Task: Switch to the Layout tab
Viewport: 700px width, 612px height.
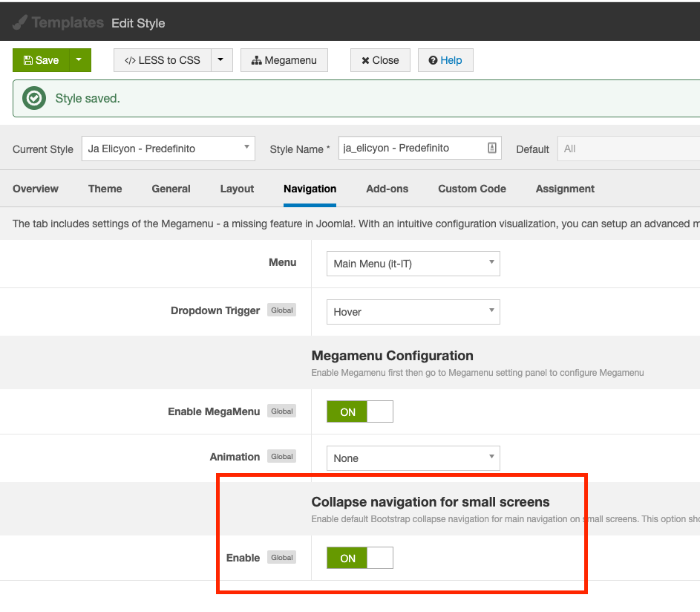Action: (237, 189)
